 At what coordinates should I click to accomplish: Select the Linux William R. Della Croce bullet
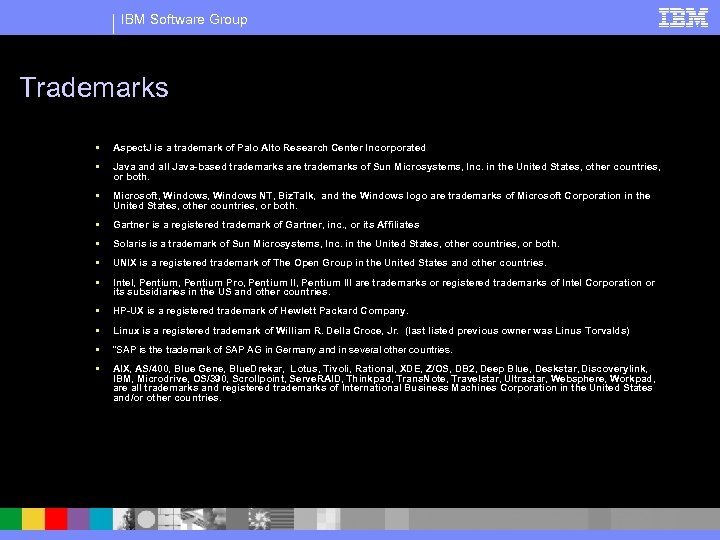[x=371, y=331]
